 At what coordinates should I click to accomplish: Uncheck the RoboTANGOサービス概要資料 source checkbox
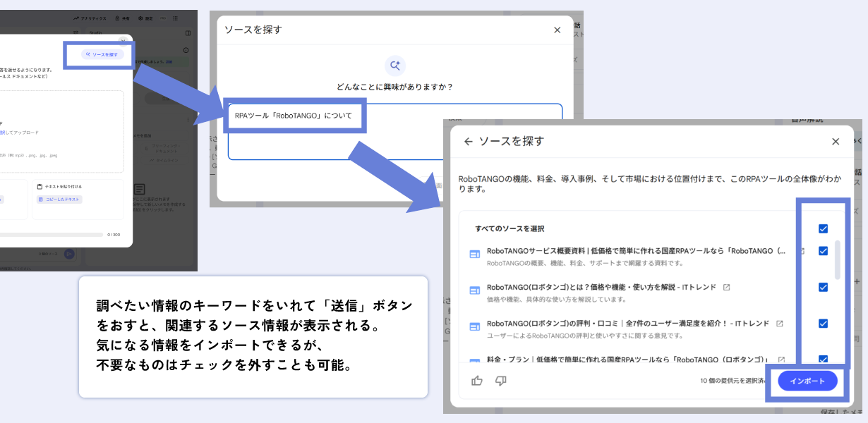[x=823, y=251]
